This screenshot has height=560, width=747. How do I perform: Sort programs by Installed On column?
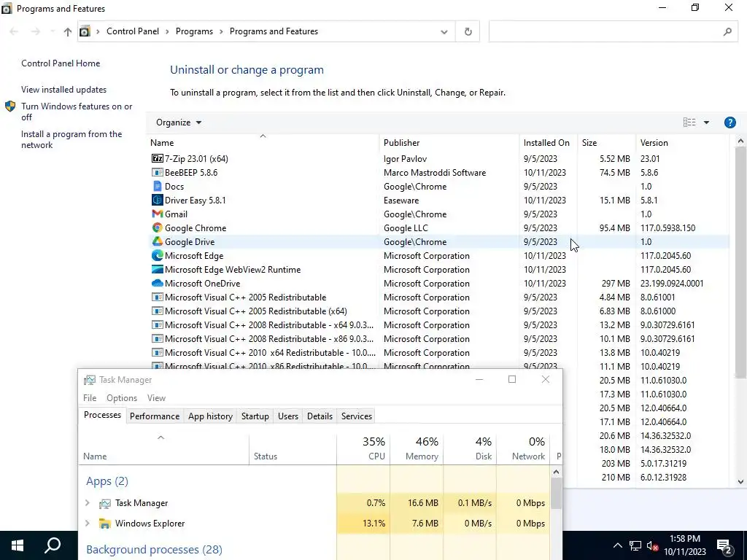[x=546, y=143]
